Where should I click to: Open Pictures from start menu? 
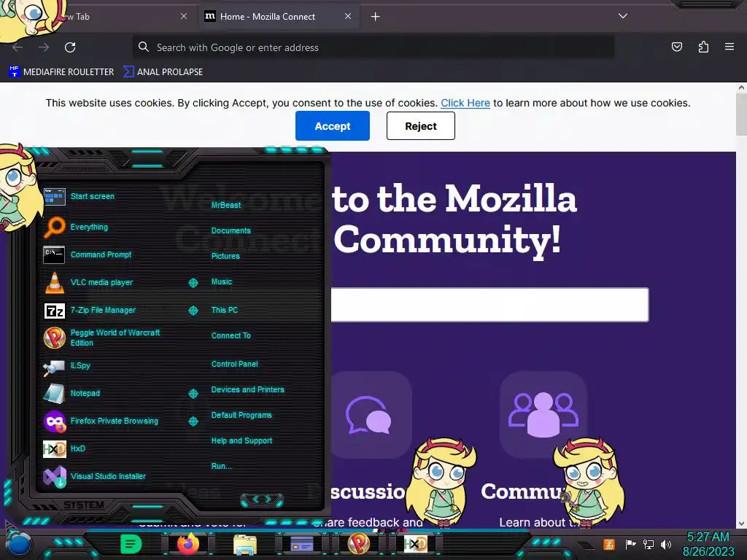tap(225, 256)
